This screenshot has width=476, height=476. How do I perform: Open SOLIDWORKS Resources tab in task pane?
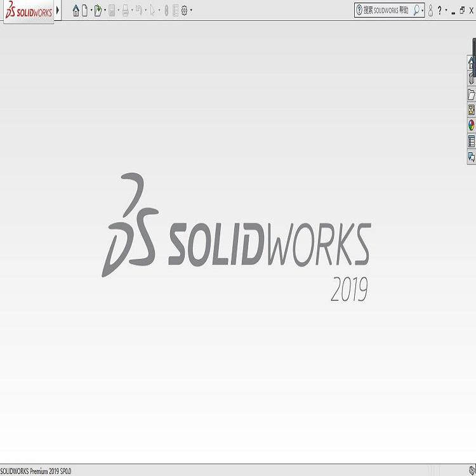point(471,63)
